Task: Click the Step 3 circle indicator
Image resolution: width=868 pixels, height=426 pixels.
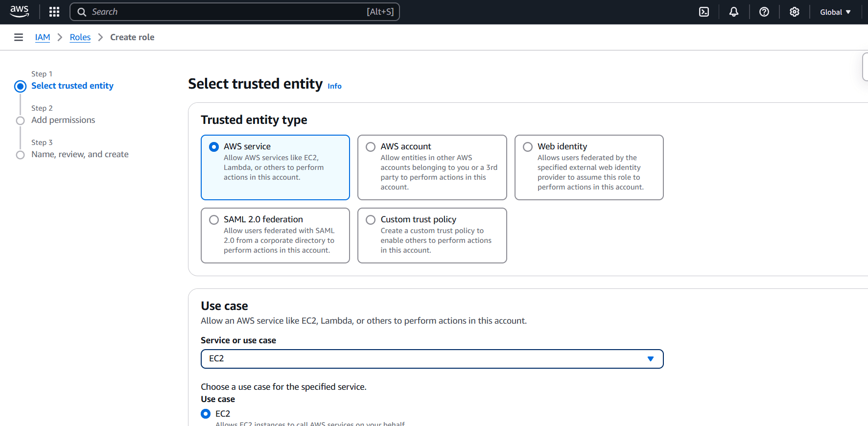Action: click(20, 155)
